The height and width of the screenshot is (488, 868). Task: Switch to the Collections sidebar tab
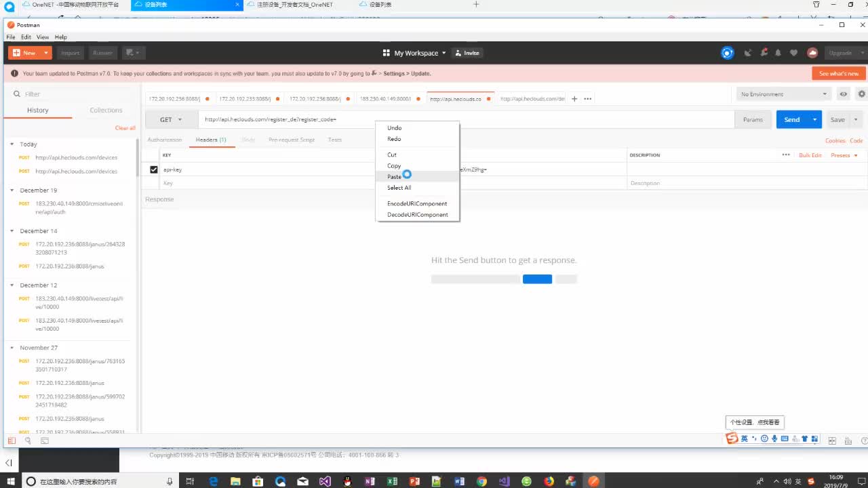[x=106, y=110]
